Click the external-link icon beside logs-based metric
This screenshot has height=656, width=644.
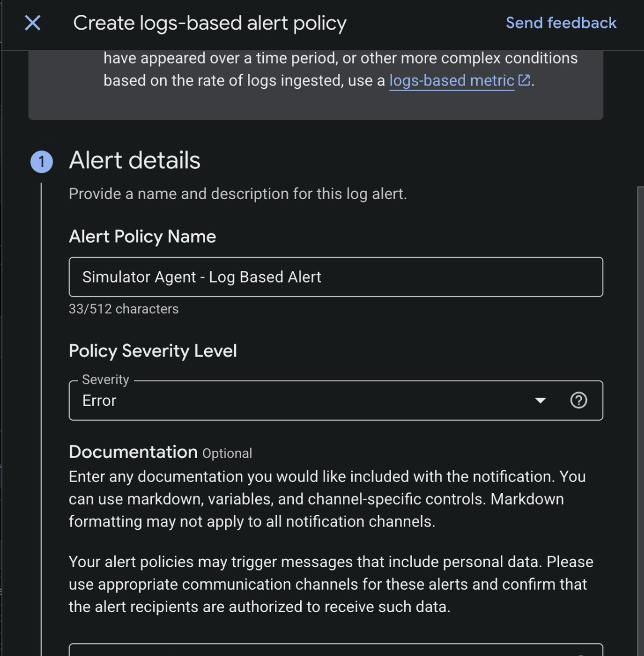(x=524, y=80)
